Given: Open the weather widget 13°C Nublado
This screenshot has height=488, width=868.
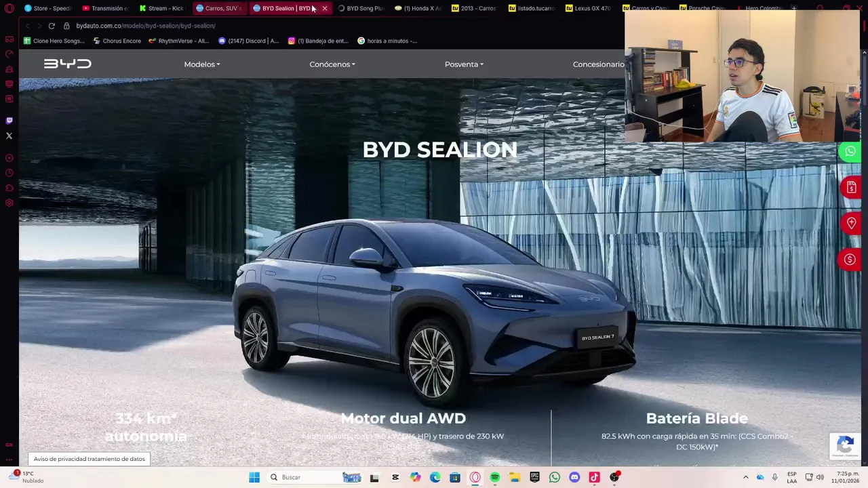Looking at the screenshot, I should point(27,477).
